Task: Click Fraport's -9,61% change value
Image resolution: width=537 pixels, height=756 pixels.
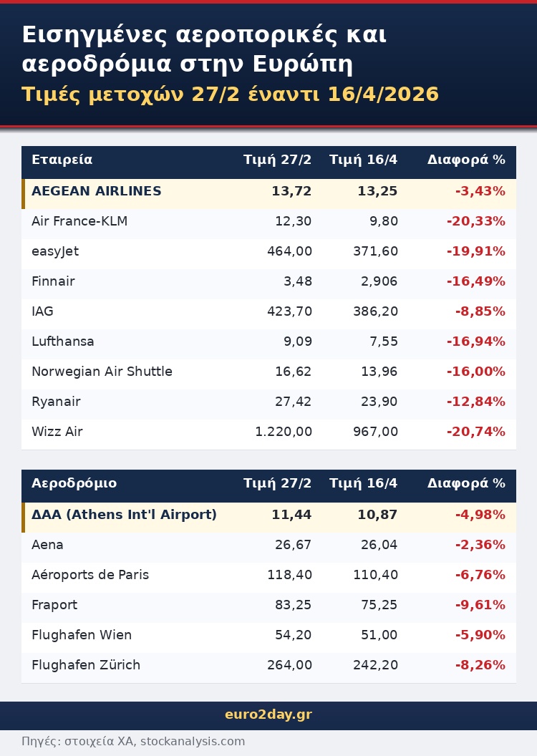Action: coord(480,605)
